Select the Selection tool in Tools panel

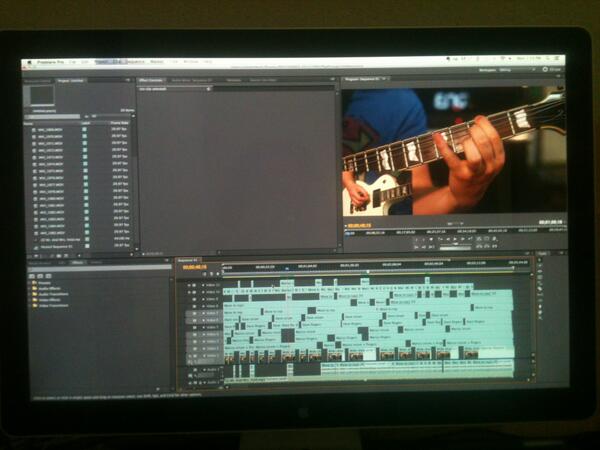[540, 260]
